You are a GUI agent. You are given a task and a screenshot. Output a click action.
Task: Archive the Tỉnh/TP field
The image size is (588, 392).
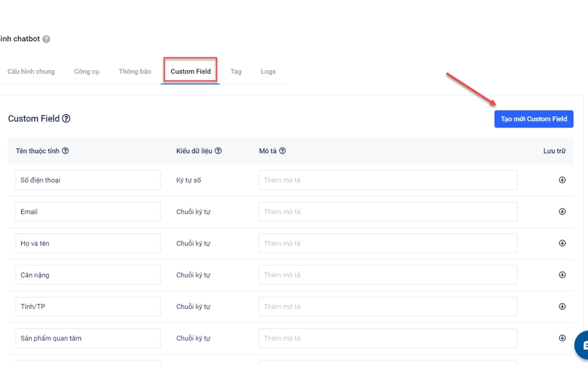[562, 306]
